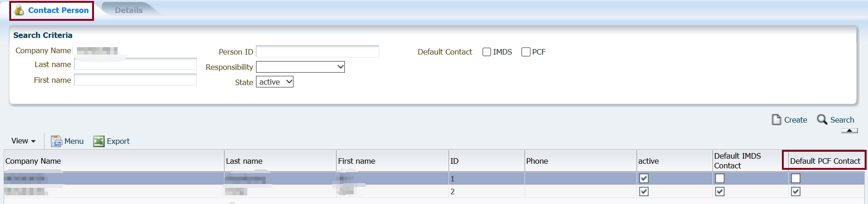Open the Responsibility dropdown
Image resolution: width=868 pixels, height=204 pixels.
[300, 67]
